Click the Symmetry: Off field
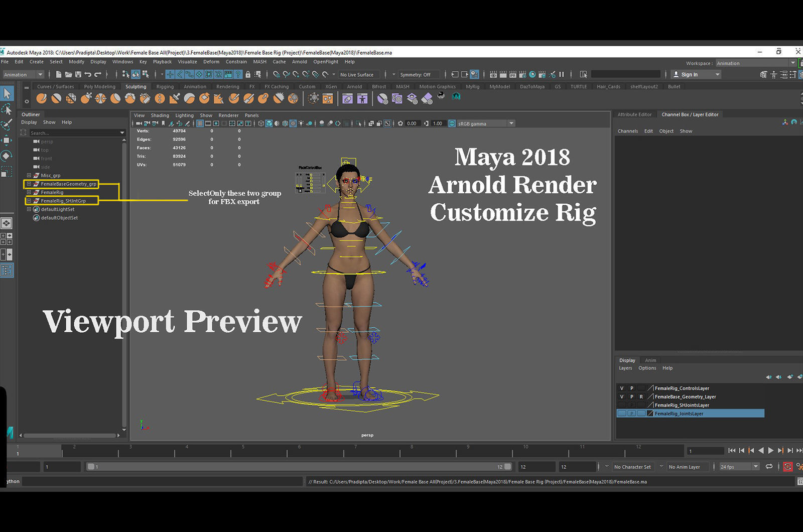The width and height of the screenshot is (803, 532). click(x=419, y=74)
